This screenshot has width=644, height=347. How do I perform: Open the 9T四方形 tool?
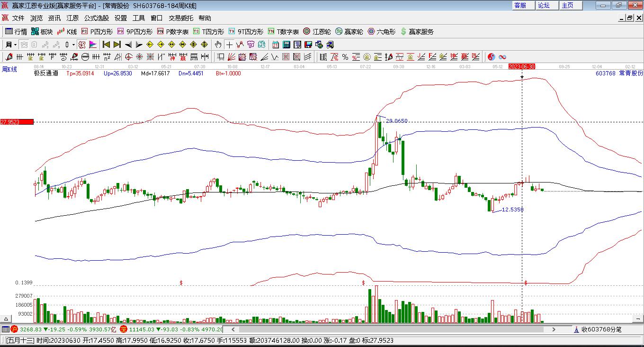246,32
